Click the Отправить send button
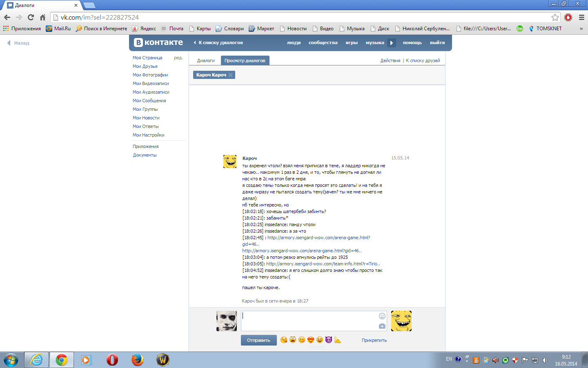588x368 pixels. [x=258, y=340]
